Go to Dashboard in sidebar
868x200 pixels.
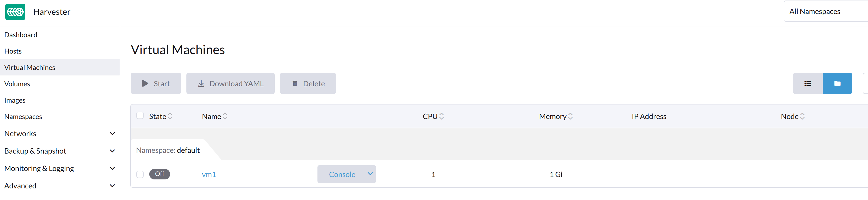coord(21,35)
